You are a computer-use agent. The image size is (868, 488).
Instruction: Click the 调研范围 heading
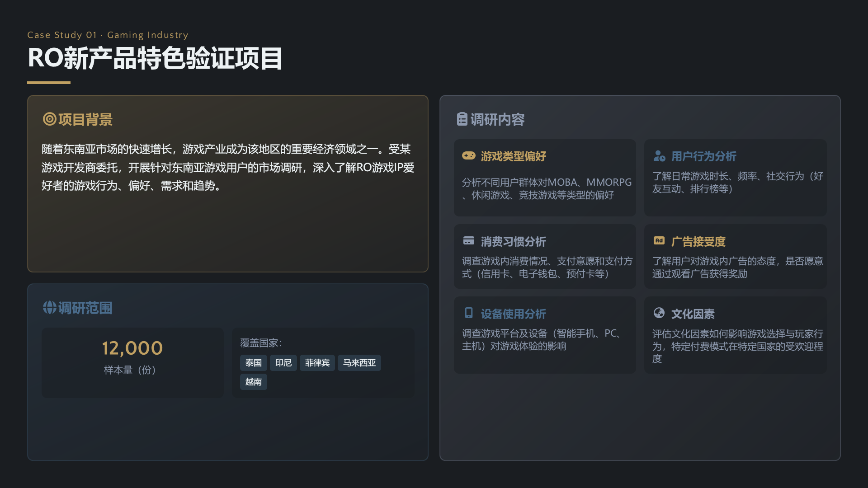click(85, 308)
